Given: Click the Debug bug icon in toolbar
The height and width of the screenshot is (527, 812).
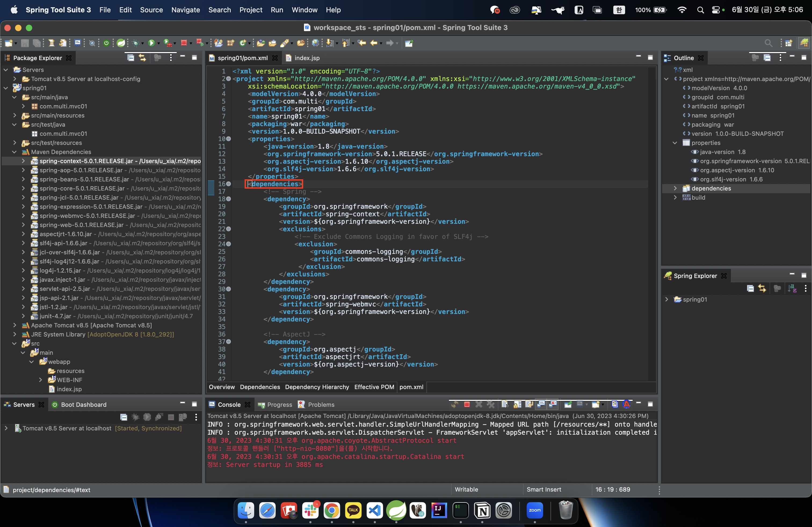Looking at the screenshot, I should click(x=136, y=43).
